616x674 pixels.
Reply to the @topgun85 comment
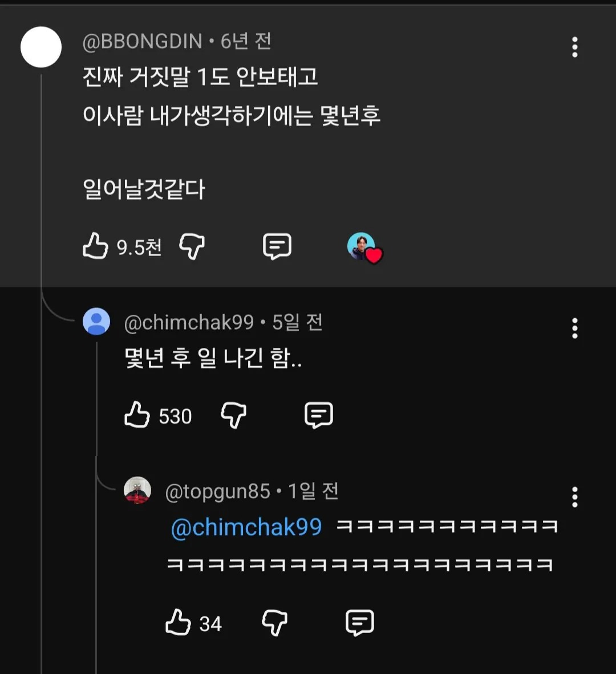(x=360, y=623)
